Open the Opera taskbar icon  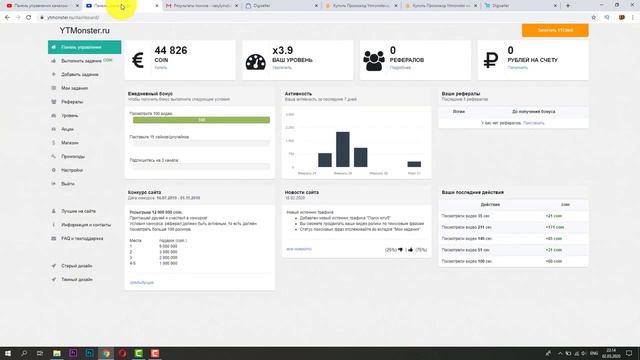click(x=122, y=353)
